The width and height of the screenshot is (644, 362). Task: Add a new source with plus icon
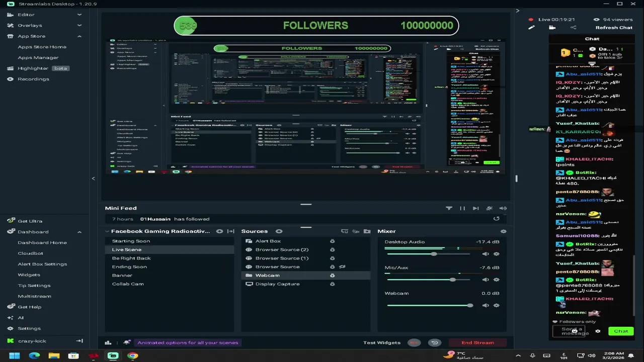(x=279, y=231)
